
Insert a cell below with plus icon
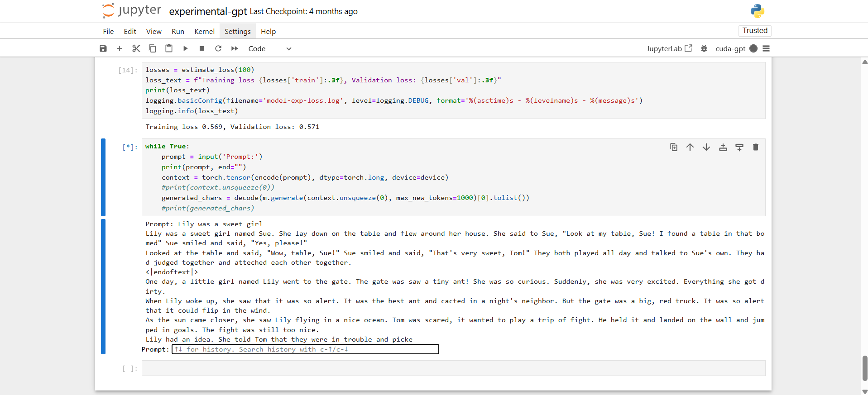[120, 48]
